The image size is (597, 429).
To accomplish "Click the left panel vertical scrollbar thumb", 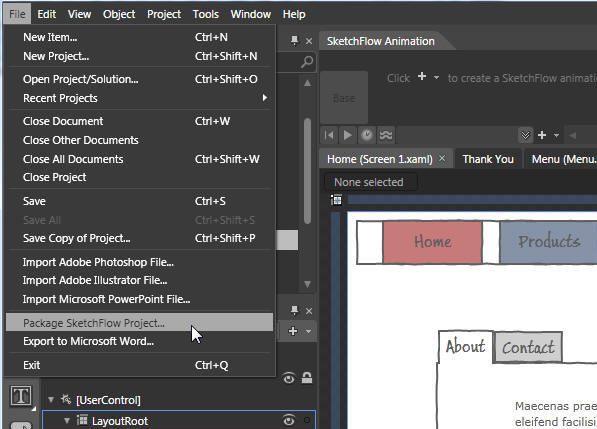I will tap(308, 171).
